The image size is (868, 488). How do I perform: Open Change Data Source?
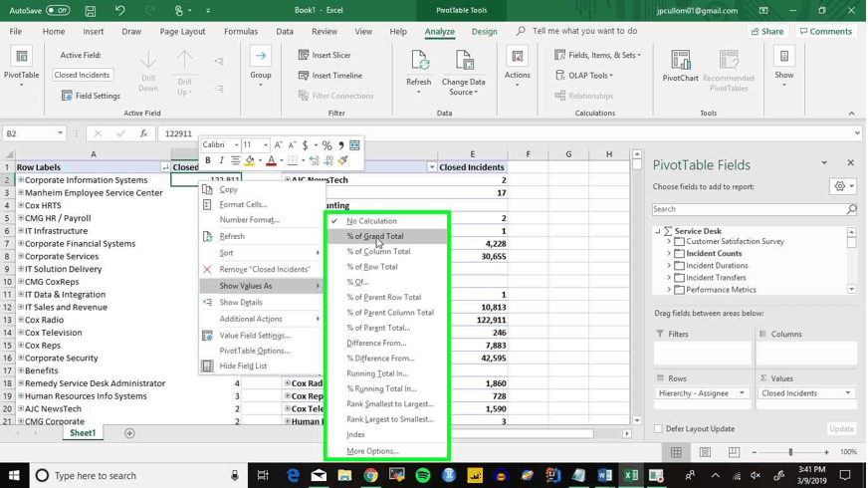click(463, 71)
